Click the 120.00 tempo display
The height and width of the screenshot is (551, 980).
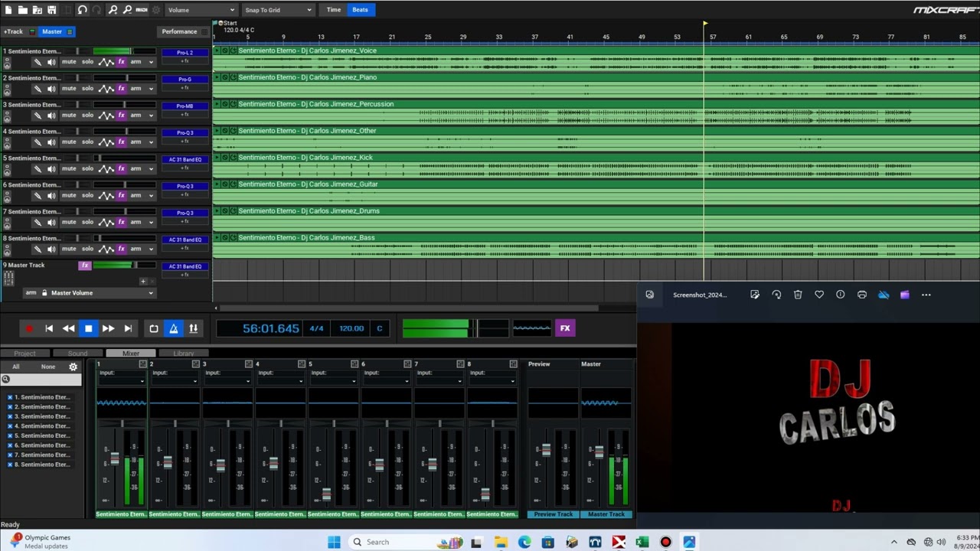351,328
